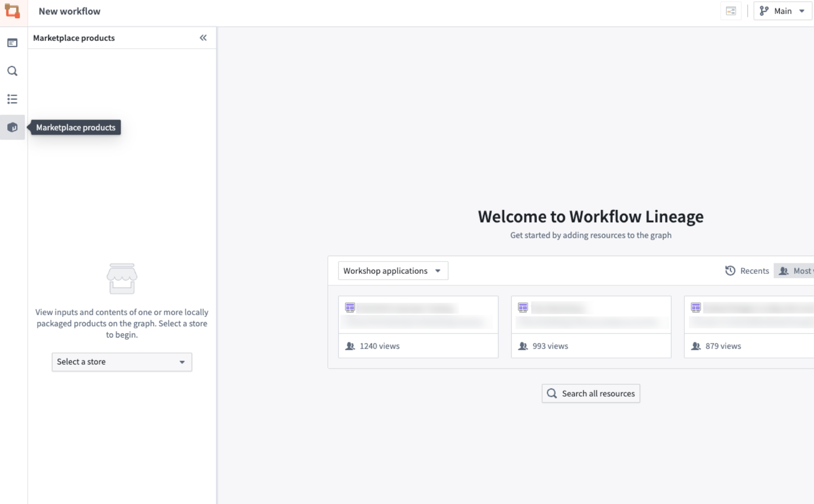Click the New workflow title
This screenshot has height=504, width=814.
pyautogui.click(x=69, y=11)
